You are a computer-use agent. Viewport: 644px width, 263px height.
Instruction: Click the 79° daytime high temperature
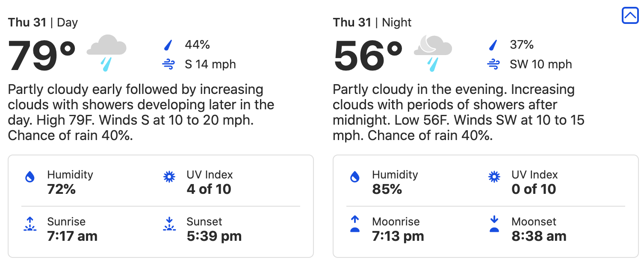(x=42, y=56)
